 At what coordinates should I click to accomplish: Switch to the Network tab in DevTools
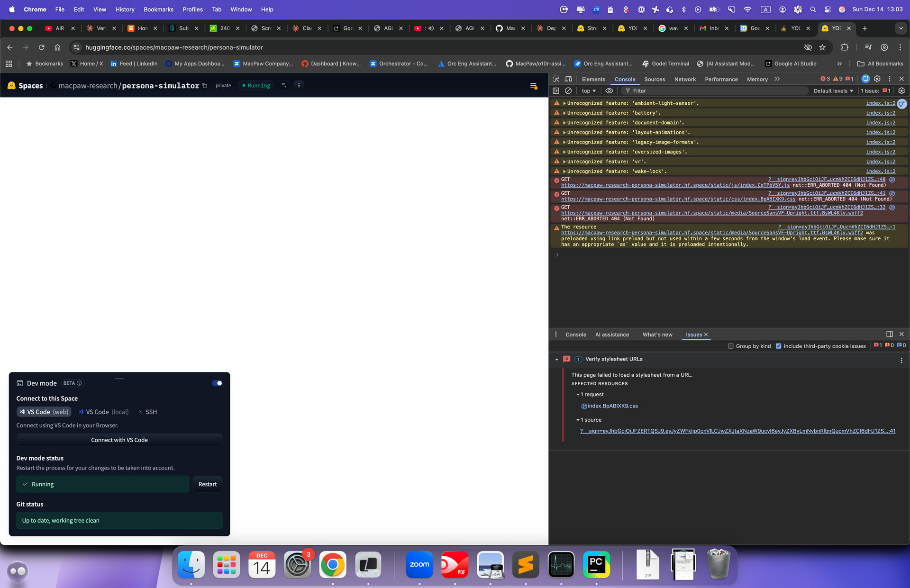click(x=685, y=80)
